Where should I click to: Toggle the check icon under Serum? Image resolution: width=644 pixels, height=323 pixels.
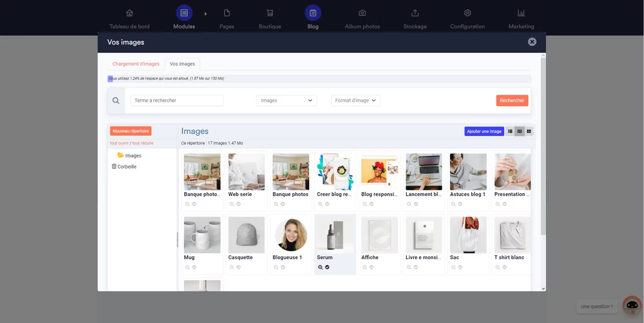pyautogui.click(x=327, y=267)
